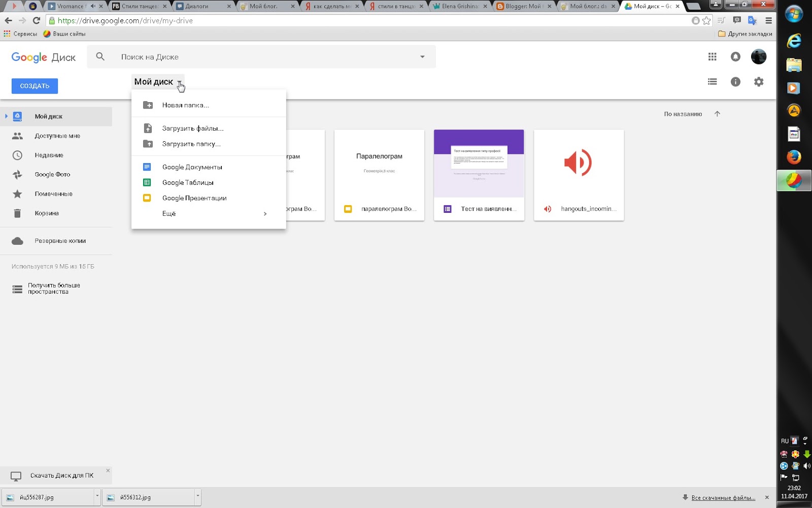Screen dimensions: 812x508
Task: Show details info icon
Action: point(735,82)
